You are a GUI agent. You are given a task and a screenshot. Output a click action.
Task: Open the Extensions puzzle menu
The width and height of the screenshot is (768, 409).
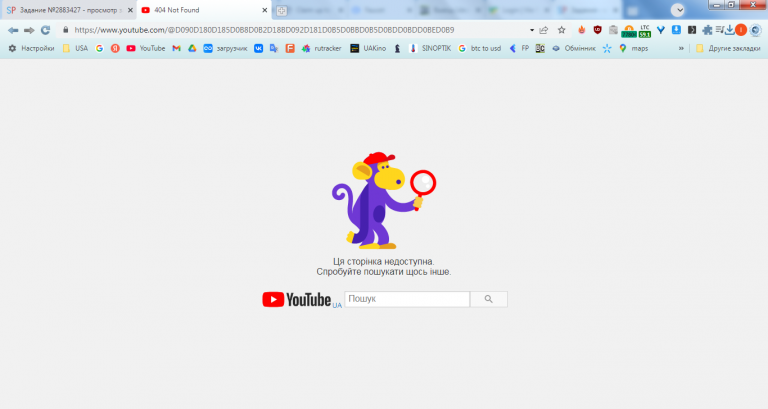point(707,30)
